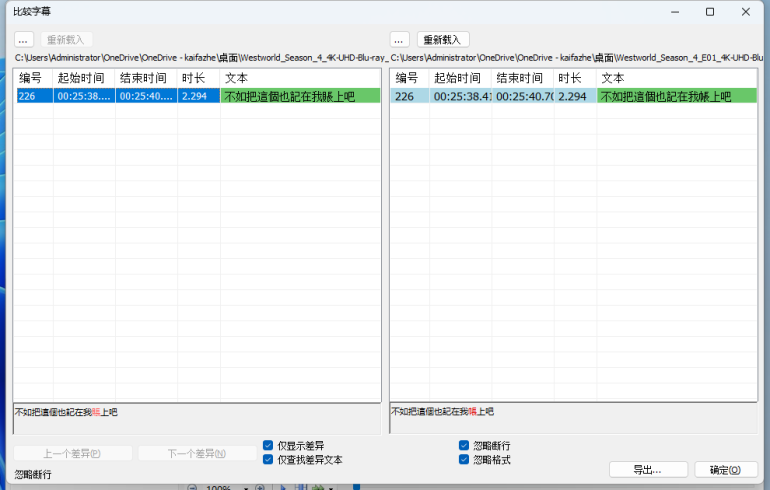
Task: Click right 编号 column header
Action: (410, 78)
